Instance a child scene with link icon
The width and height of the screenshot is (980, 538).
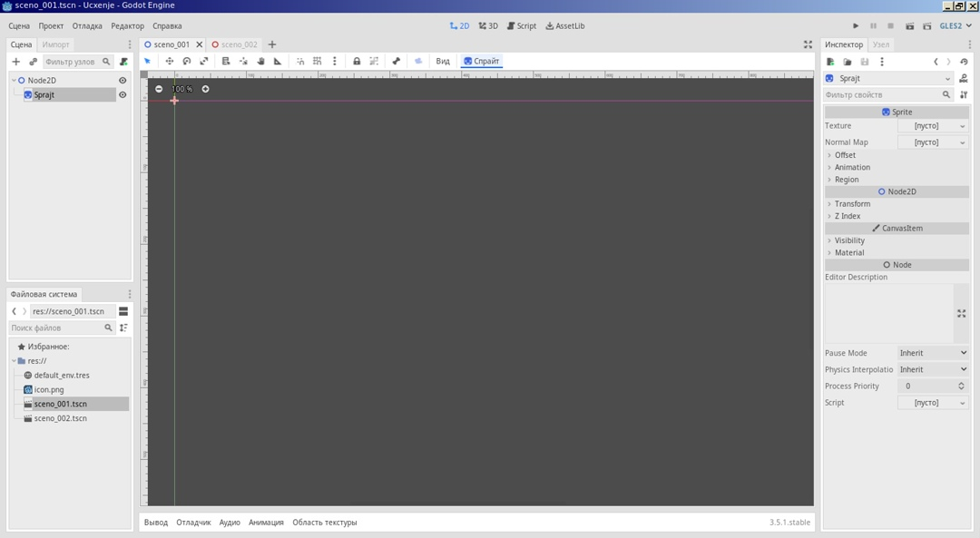point(34,62)
